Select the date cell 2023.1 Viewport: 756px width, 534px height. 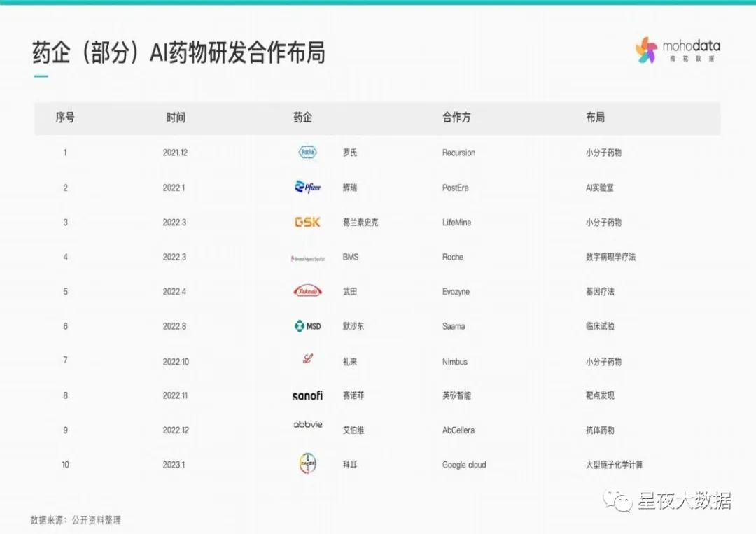click(174, 465)
